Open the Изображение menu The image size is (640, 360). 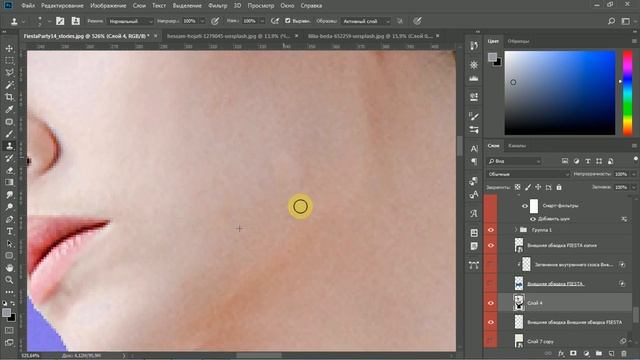pyautogui.click(x=108, y=6)
